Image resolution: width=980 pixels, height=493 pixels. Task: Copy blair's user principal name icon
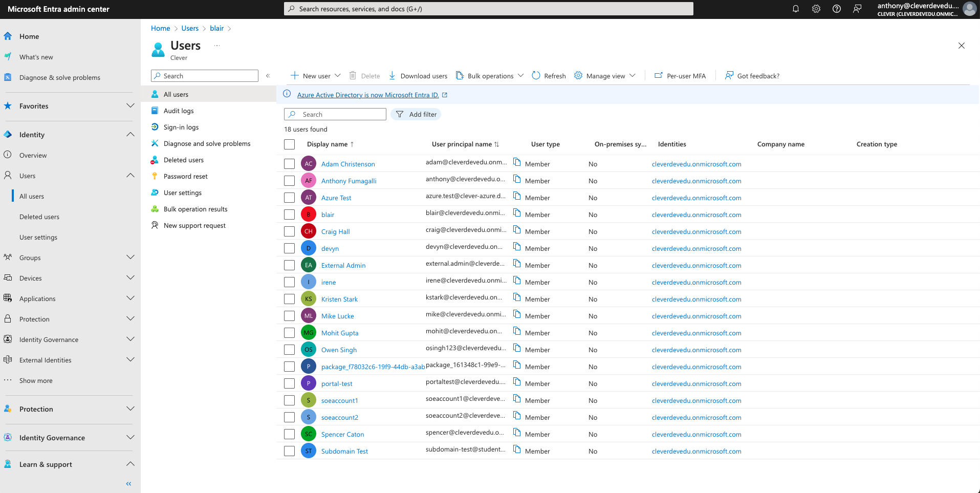517,213
